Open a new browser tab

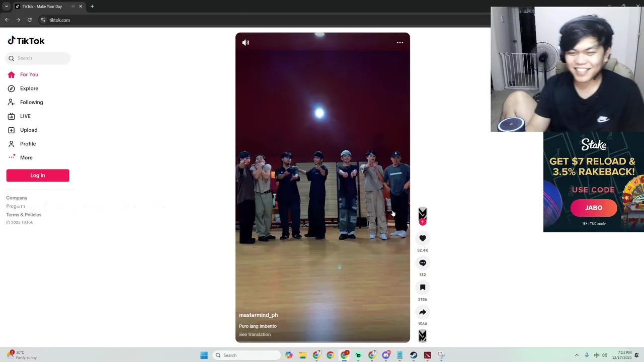(92, 7)
